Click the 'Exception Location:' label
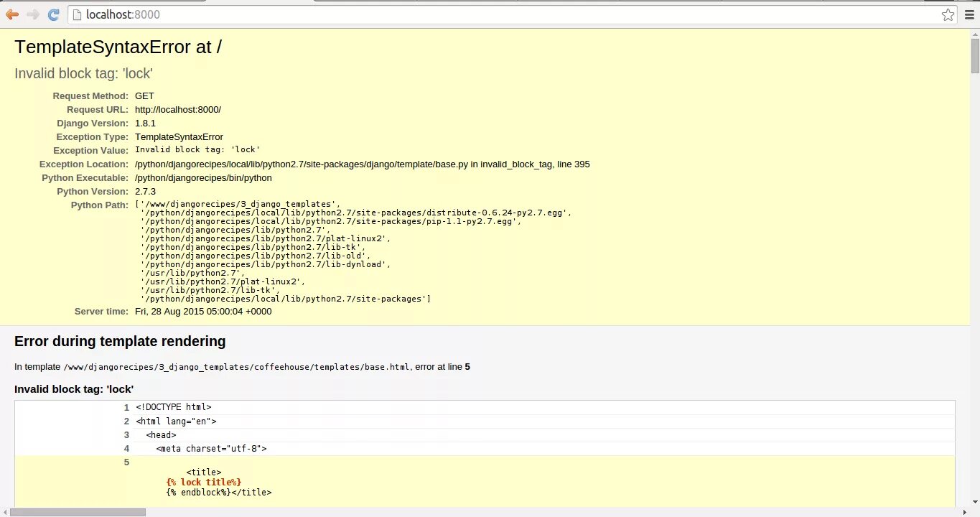The width and height of the screenshot is (980, 517). pyautogui.click(x=84, y=164)
